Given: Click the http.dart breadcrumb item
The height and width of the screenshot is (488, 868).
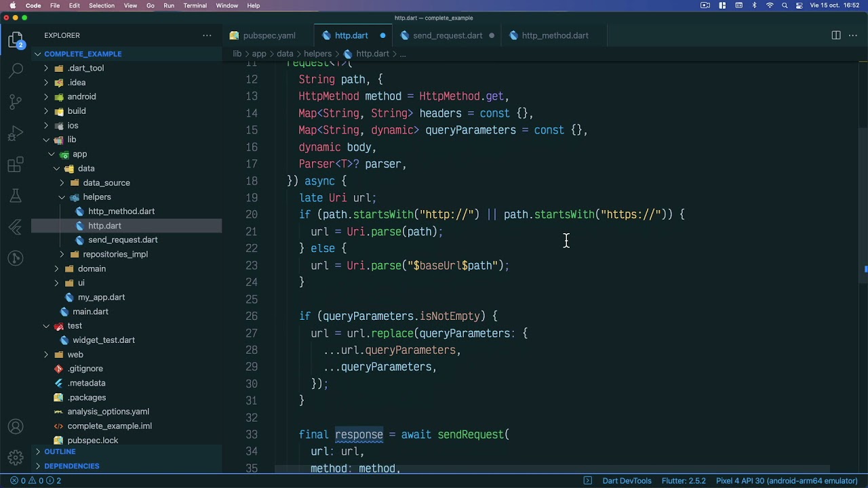Looking at the screenshot, I should 366,54.
